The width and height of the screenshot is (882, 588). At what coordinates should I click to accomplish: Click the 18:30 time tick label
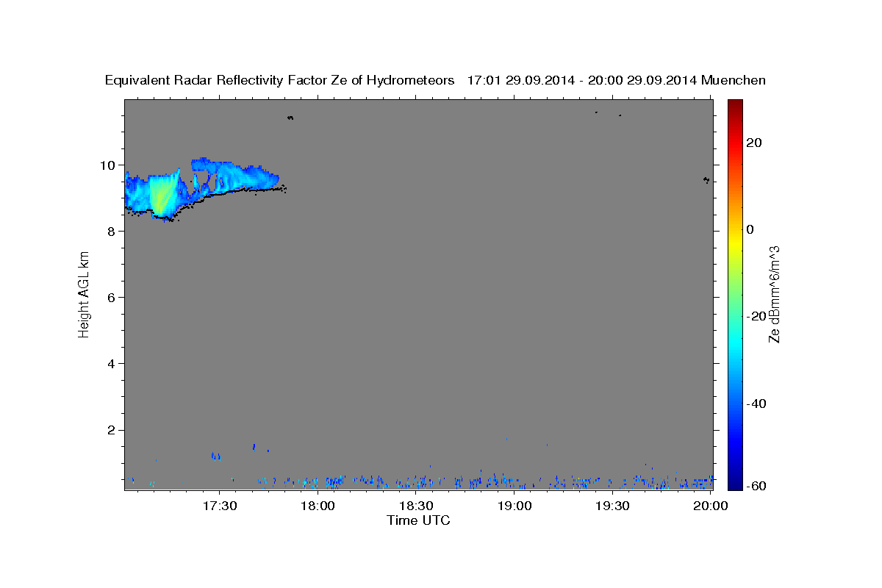point(417,506)
